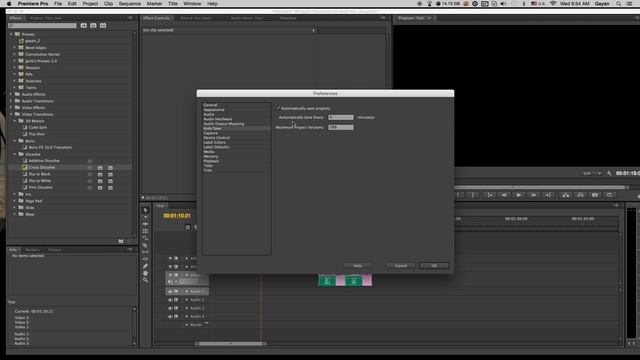640x360 pixels.
Task: Select Memory in the Preferences category list
Action: pyautogui.click(x=211, y=156)
